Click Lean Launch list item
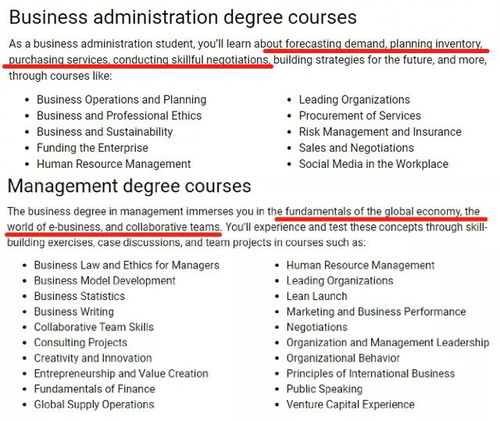 317,296
